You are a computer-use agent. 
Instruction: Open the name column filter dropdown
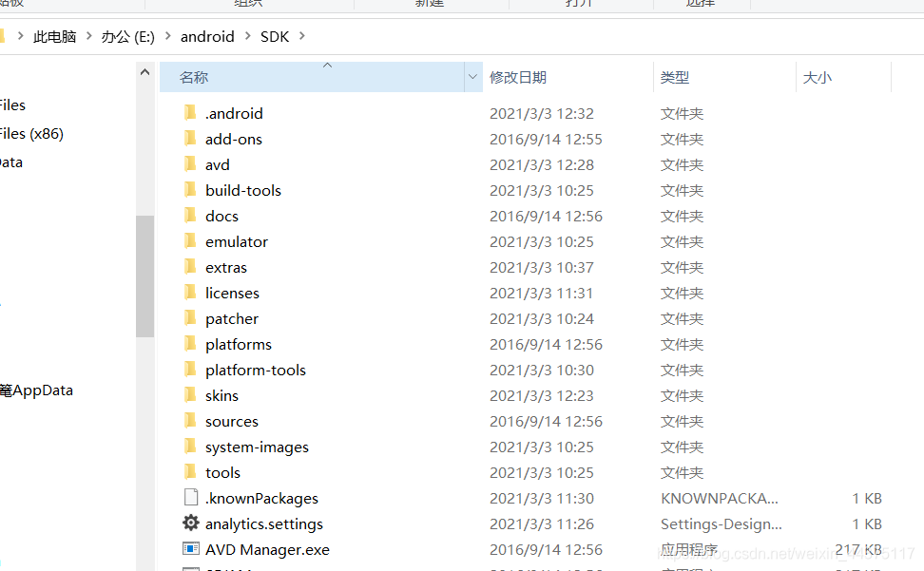472,77
